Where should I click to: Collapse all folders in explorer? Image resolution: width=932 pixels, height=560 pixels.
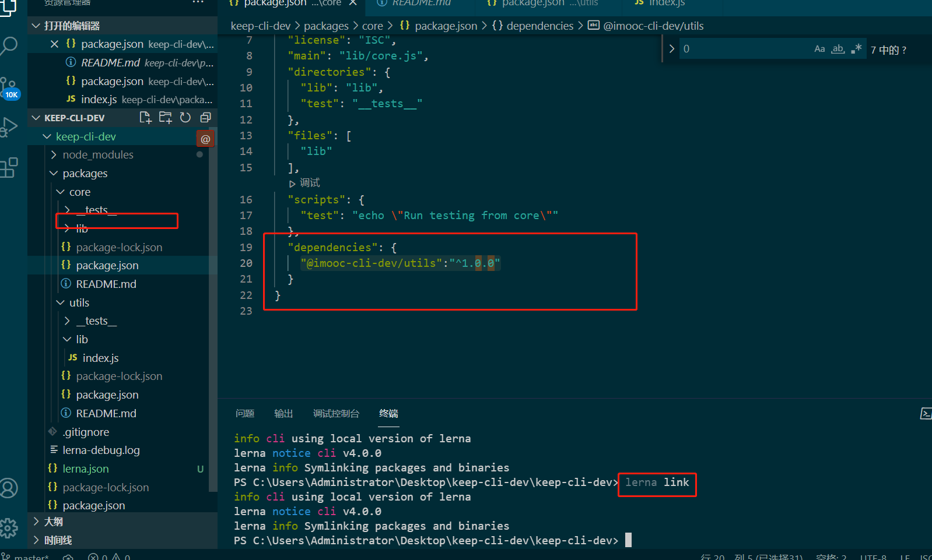(205, 118)
